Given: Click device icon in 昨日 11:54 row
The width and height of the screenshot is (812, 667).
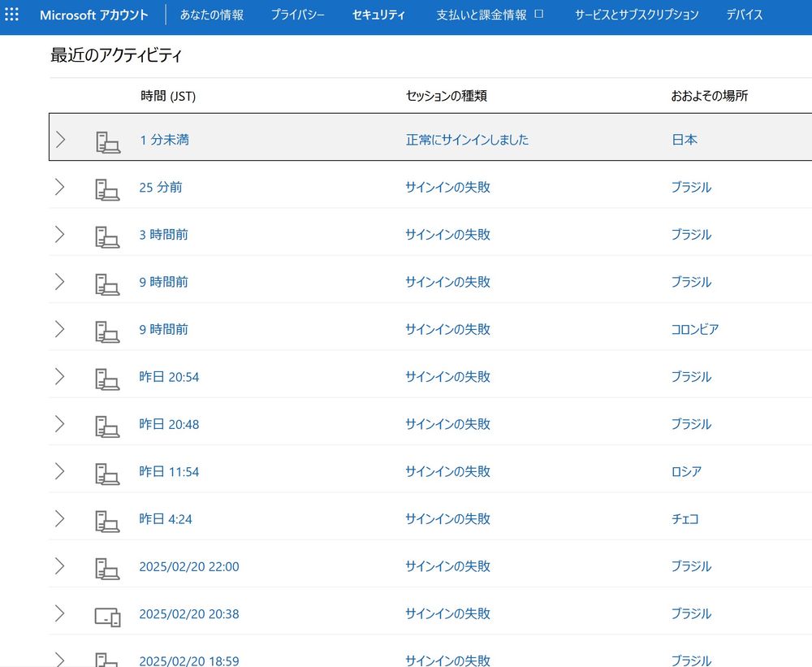Looking at the screenshot, I should [107, 474].
